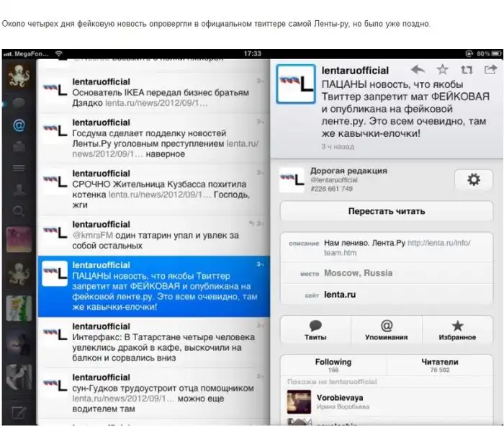Image resolution: width=504 pixels, height=428 pixels.
Task: Open search magnifier in left sidebar
Action: point(19,211)
